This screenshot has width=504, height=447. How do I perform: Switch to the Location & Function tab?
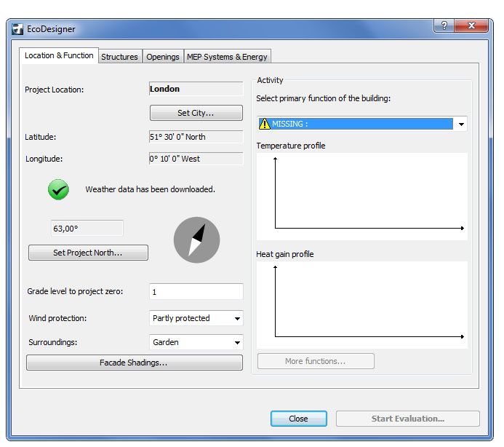59,55
